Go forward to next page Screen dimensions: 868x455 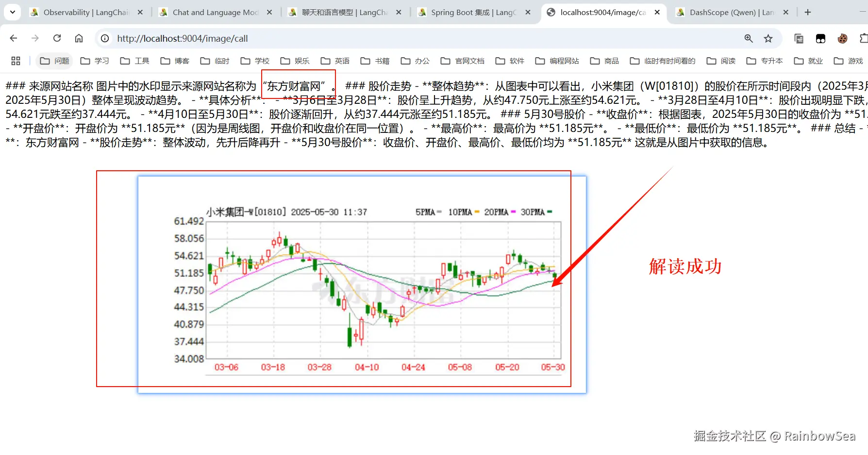click(x=35, y=38)
